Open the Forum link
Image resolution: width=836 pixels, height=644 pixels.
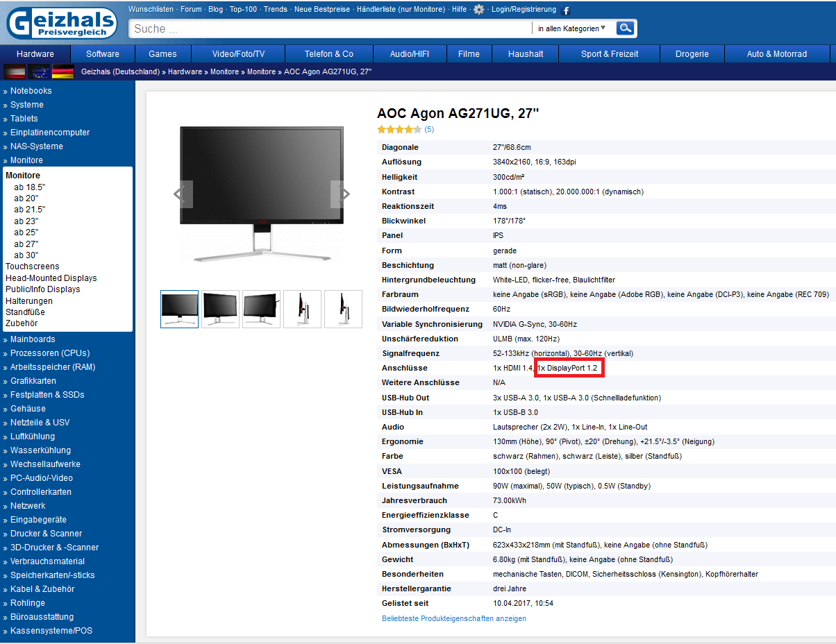[x=190, y=10]
